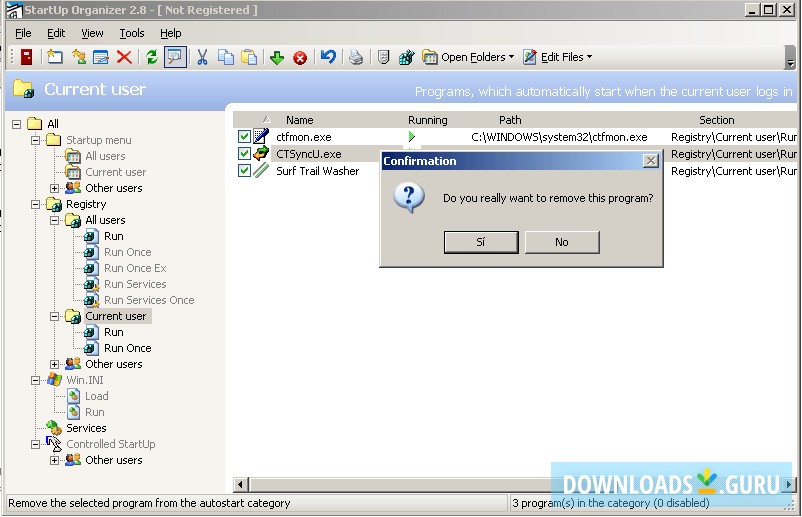Viewport: 802px width, 517px height.
Task: Click the toolbar overflow chevron at right end
Action: click(790, 57)
